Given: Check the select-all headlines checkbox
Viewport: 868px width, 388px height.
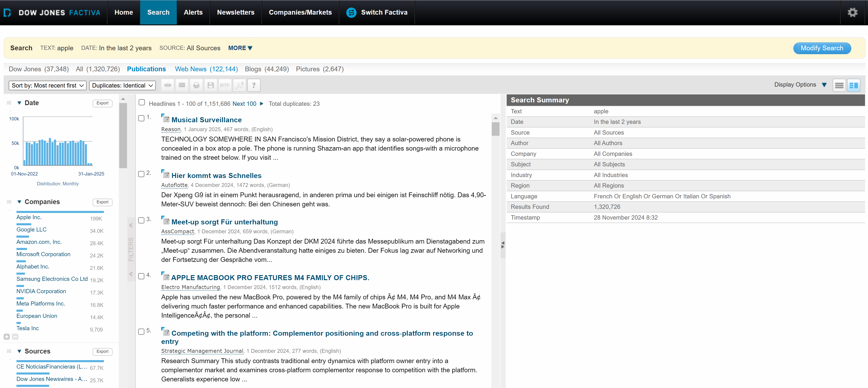Looking at the screenshot, I should point(142,102).
